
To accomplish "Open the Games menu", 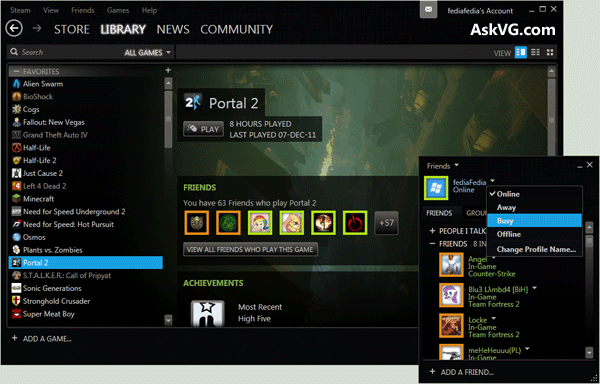I will tap(118, 10).
